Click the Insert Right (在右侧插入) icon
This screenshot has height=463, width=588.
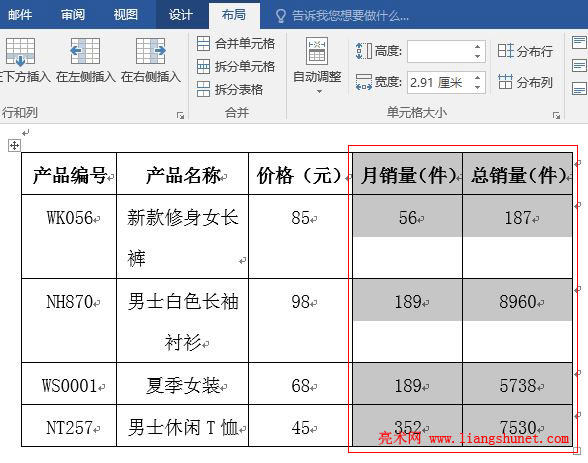[151, 51]
